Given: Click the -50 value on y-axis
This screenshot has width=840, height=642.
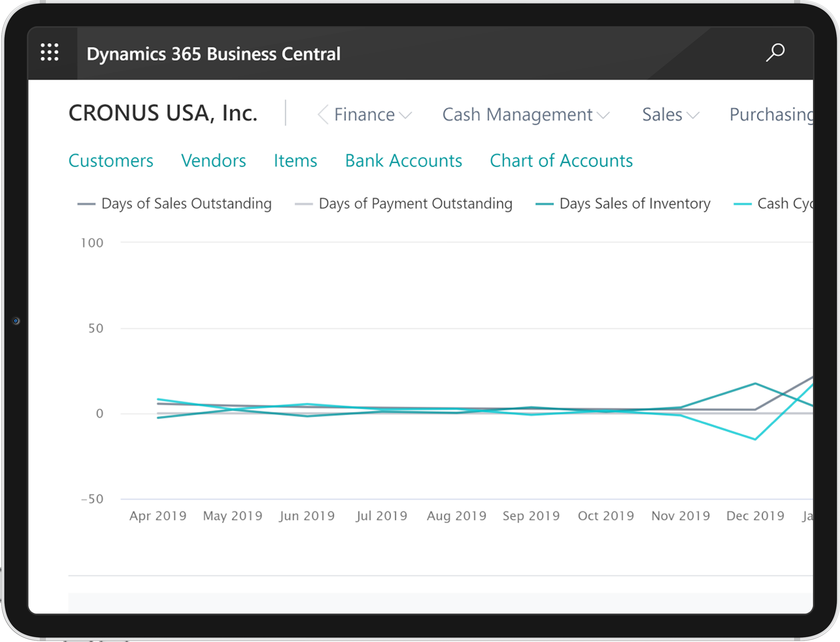Looking at the screenshot, I should 92,499.
